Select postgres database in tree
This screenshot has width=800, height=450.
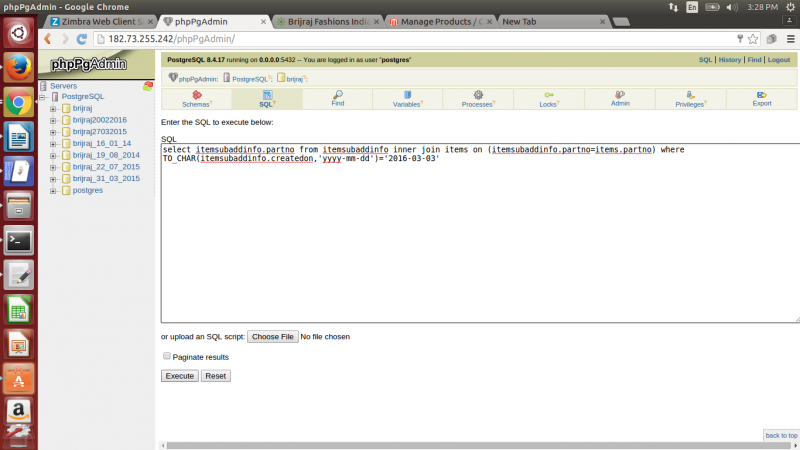tap(88, 190)
